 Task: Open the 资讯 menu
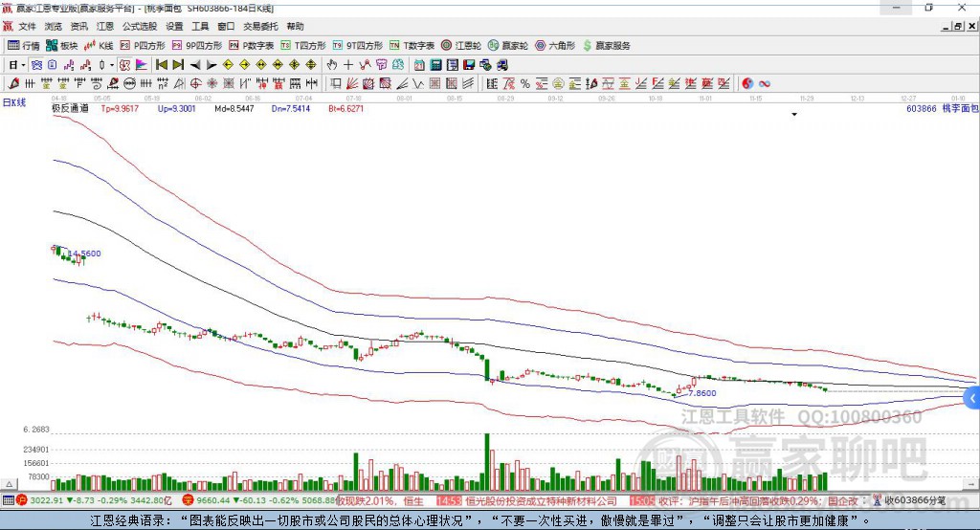pyautogui.click(x=78, y=26)
